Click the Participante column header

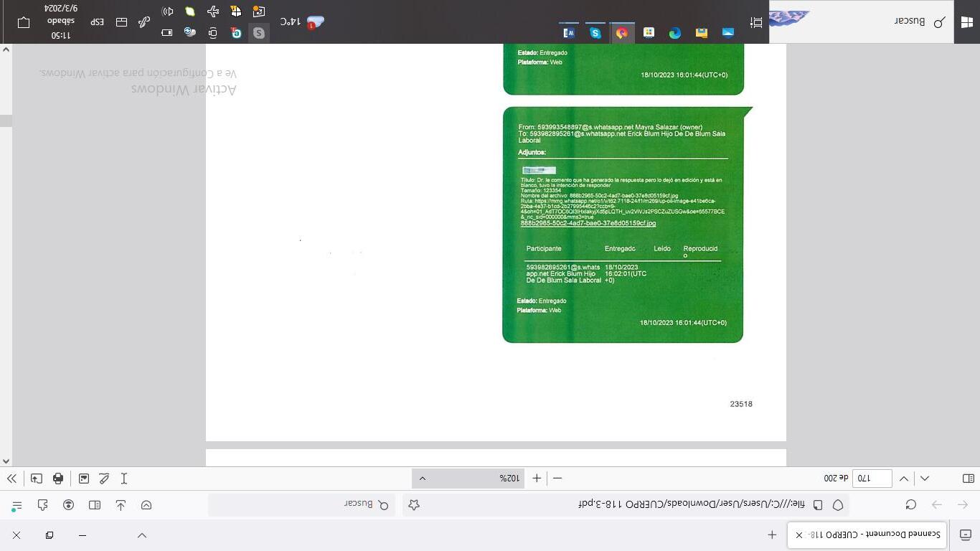tap(544, 249)
